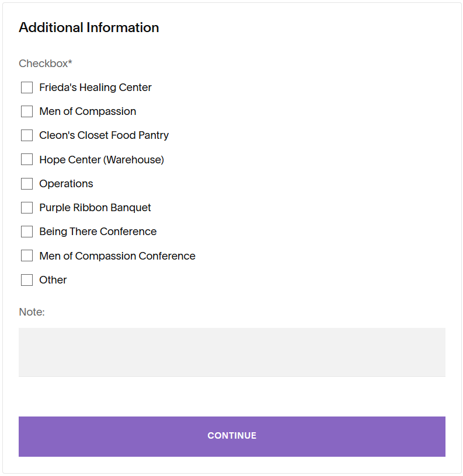
Task: Click the 'Operations' label text
Action: click(x=66, y=184)
